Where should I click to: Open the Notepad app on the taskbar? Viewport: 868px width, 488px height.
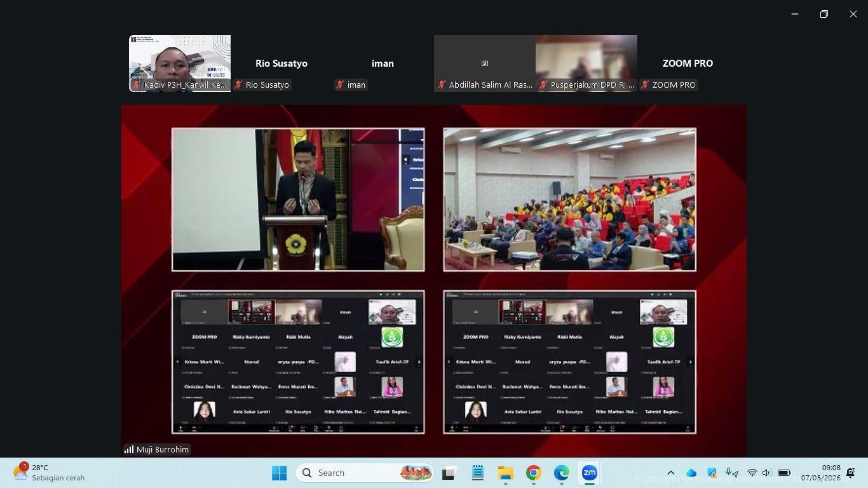point(478,473)
